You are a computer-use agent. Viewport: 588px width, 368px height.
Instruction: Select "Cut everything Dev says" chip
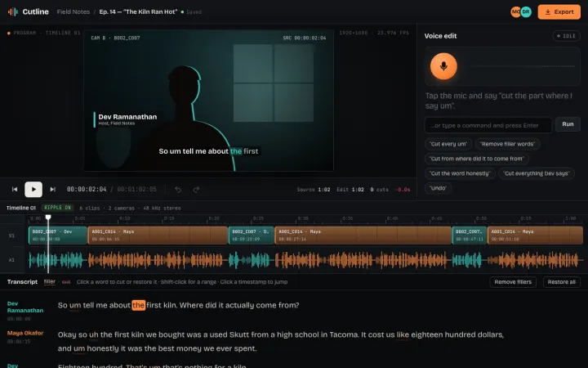pos(537,173)
